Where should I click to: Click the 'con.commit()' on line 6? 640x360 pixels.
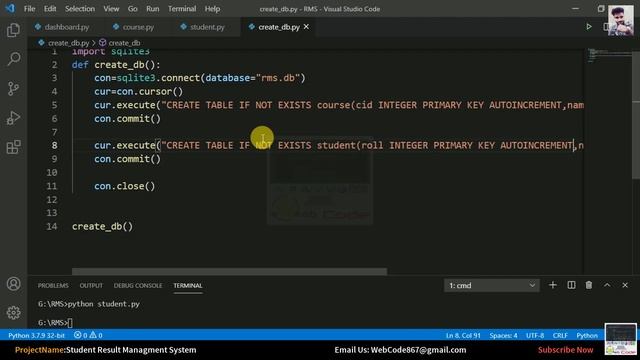127,119
